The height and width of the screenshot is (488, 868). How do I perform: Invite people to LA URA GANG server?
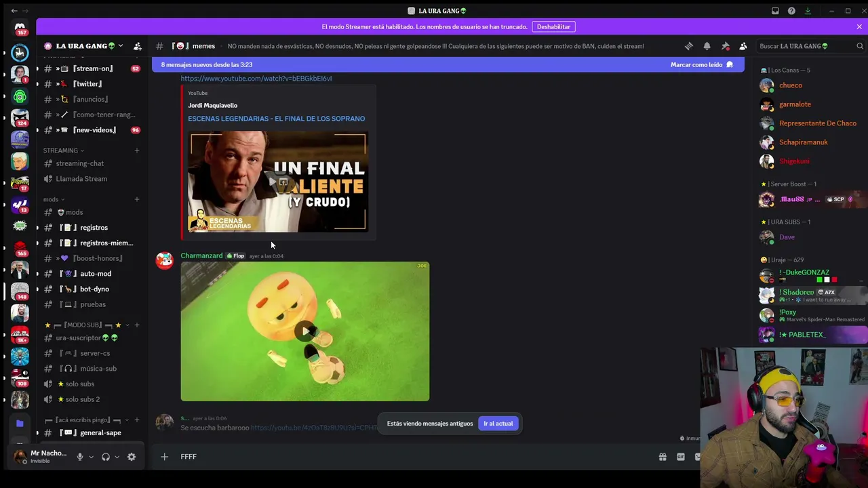(138, 46)
